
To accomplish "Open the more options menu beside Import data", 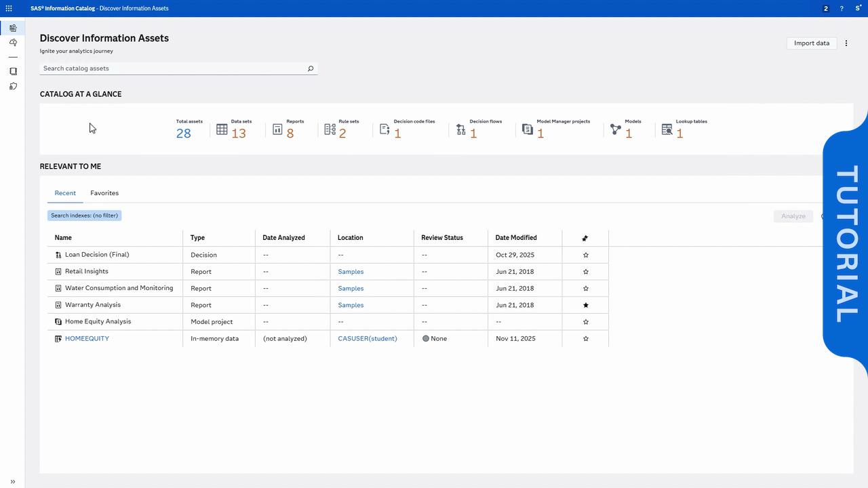I will [846, 43].
